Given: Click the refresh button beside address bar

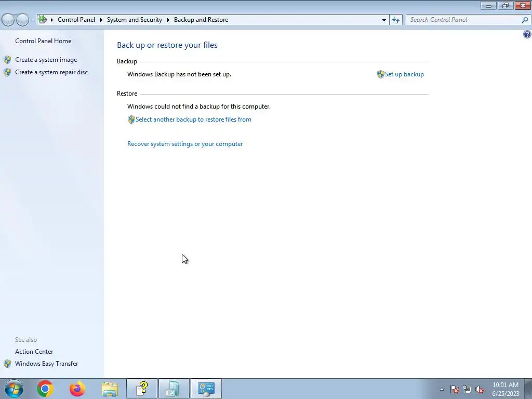Looking at the screenshot, I should (395, 20).
